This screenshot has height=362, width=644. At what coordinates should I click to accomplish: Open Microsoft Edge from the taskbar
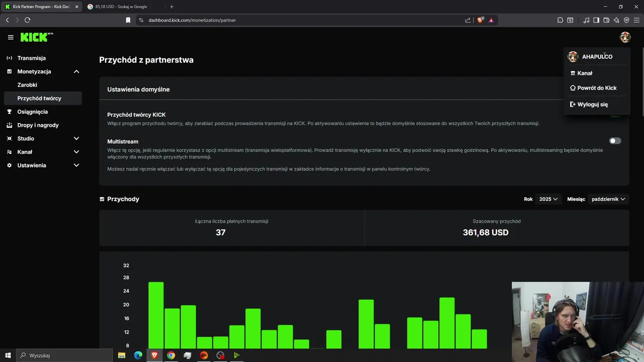click(x=138, y=355)
